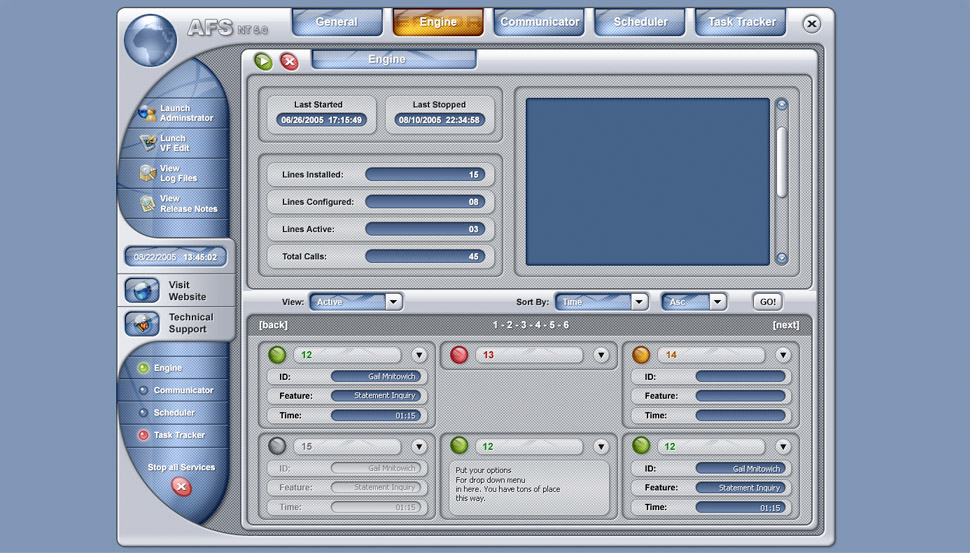Toggle Task Tracker service indicator in sidebar

point(144,435)
